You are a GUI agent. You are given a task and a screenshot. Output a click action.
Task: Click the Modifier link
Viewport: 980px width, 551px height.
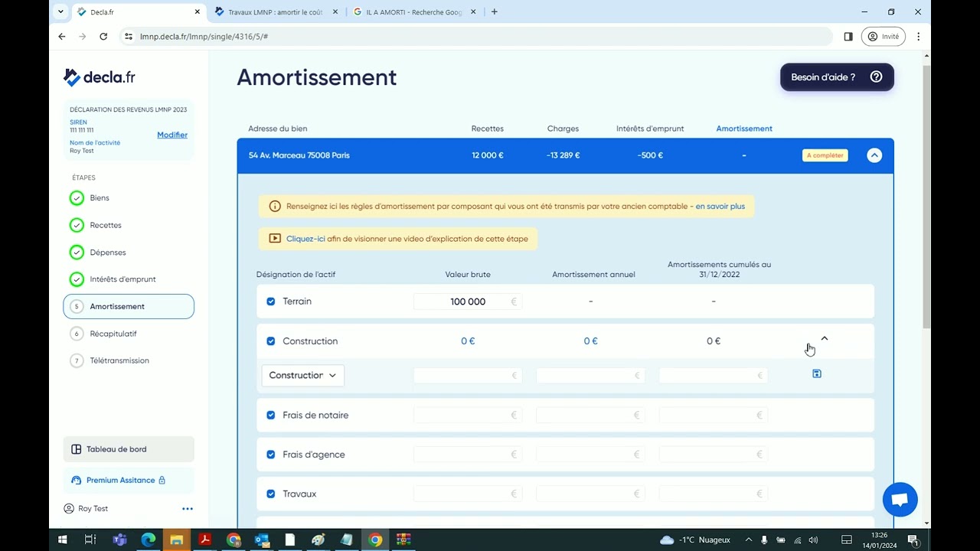172,135
